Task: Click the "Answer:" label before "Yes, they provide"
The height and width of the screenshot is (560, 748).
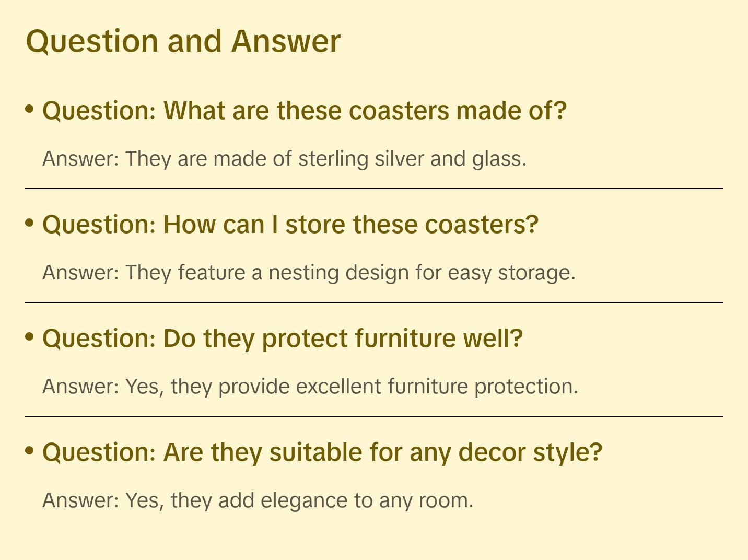Action: 81,387
